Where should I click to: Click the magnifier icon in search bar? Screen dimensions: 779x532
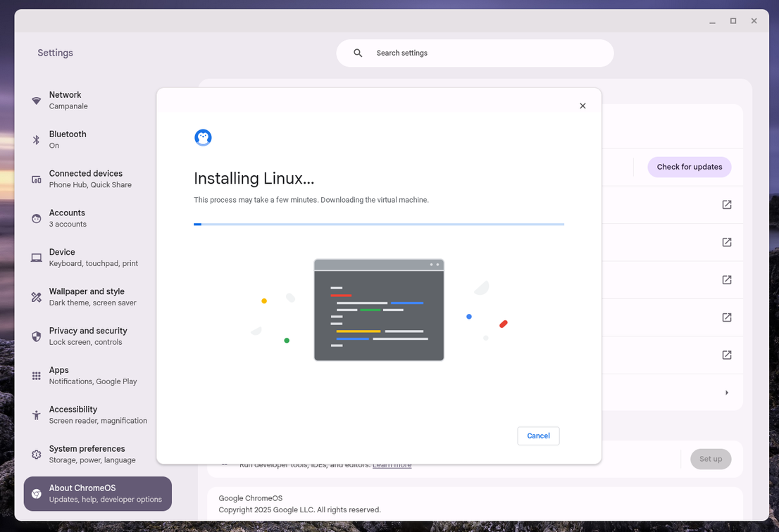[358, 53]
